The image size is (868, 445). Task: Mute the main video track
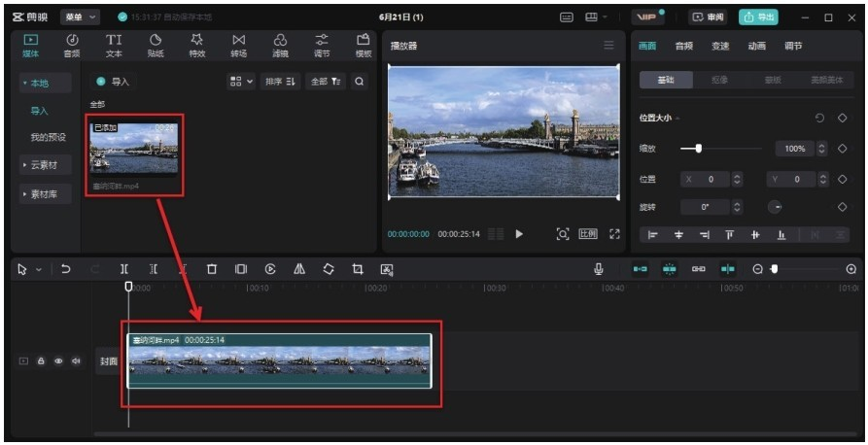click(76, 360)
